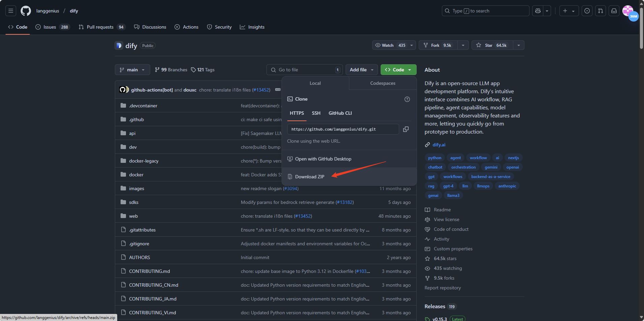Click the commit details ellipsis icon
The height and width of the screenshot is (321, 644).
278,90
